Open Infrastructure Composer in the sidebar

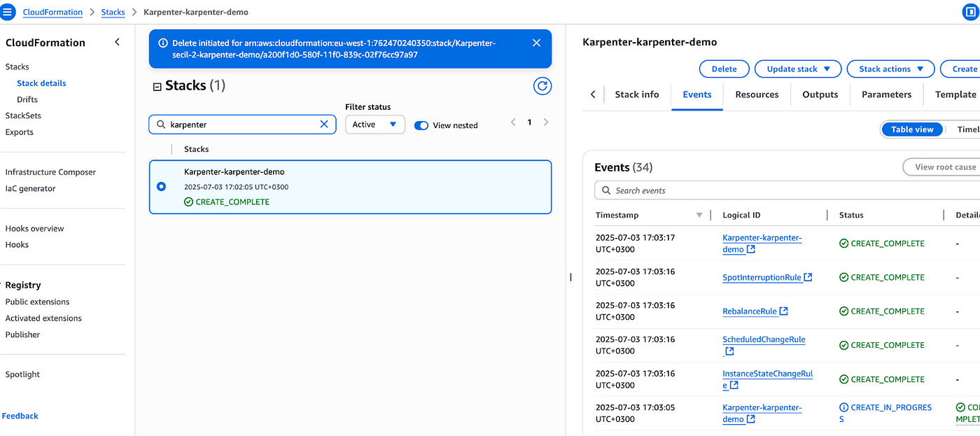(50, 172)
